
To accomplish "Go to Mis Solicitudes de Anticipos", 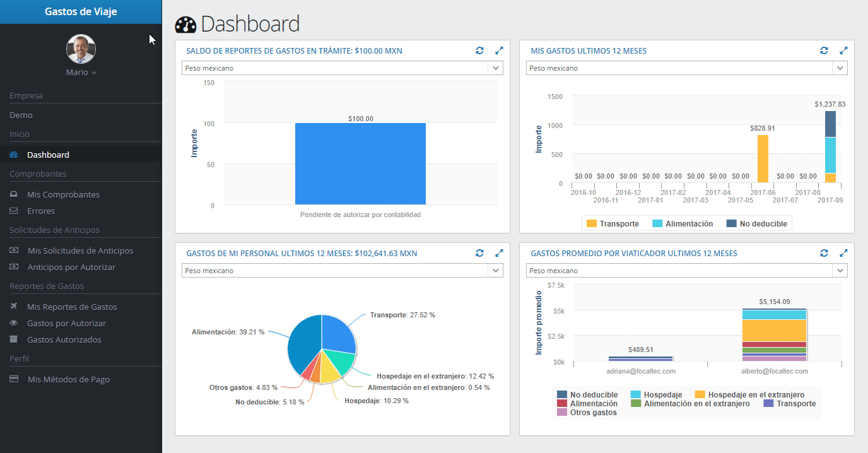I will (x=80, y=250).
